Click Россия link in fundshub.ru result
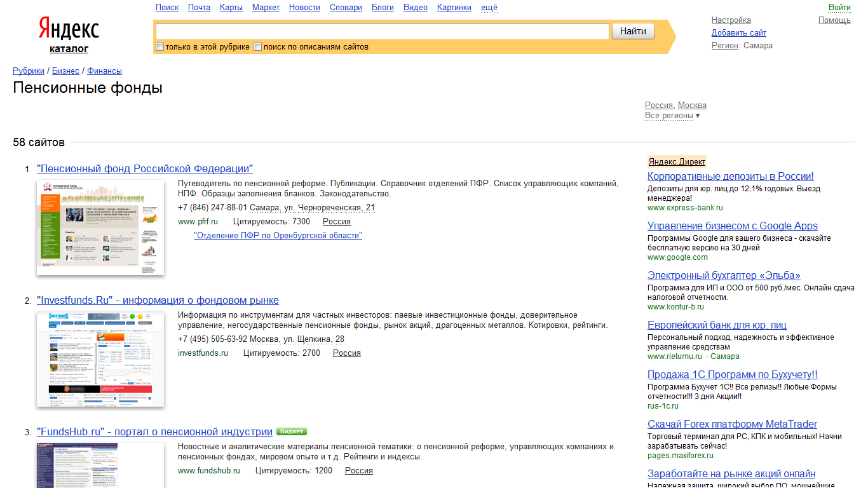Viewport: 868px width, 488px height. tap(359, 471)
